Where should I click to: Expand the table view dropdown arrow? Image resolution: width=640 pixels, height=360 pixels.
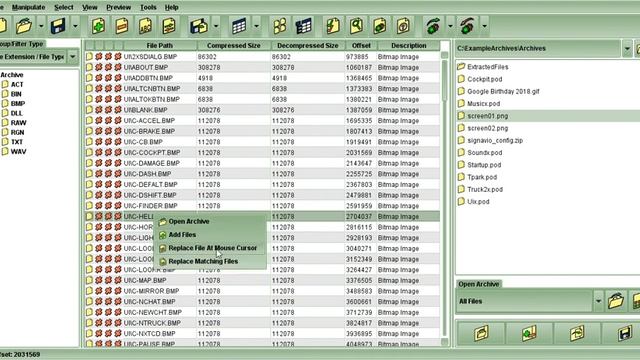click(x=256, y=26)
